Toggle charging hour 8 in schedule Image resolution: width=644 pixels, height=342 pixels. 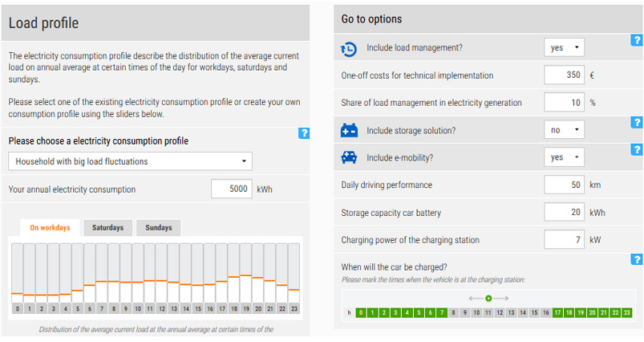pos(453,312)
